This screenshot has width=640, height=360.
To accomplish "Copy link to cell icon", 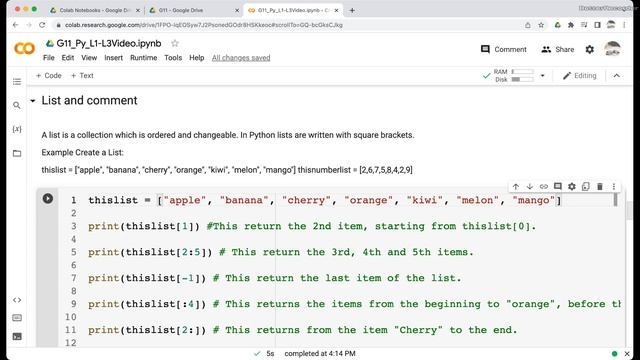I will 544,187.
